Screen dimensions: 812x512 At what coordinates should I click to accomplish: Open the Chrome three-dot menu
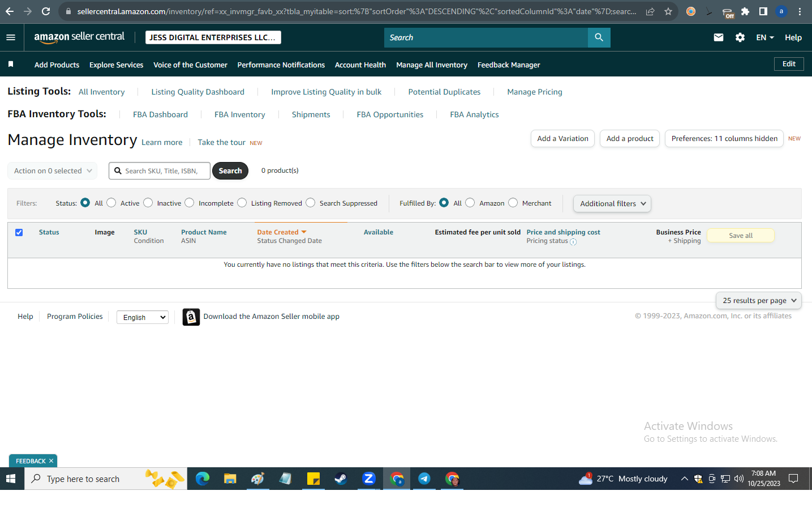(800, 11)
